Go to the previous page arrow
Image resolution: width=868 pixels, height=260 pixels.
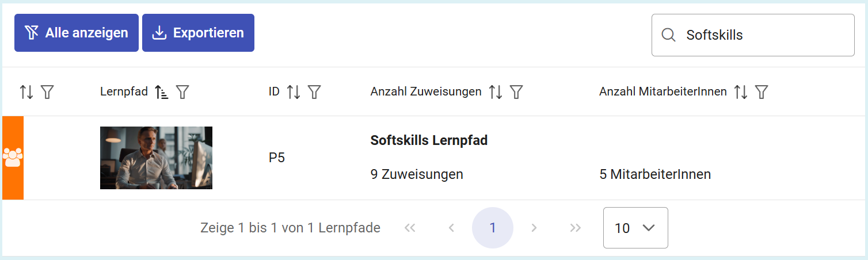coord(451,228)
